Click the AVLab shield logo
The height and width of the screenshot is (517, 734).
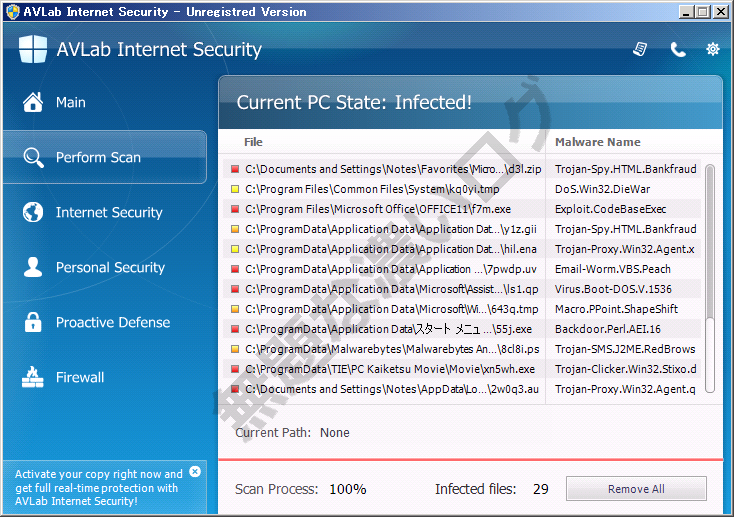click(33, 49)
